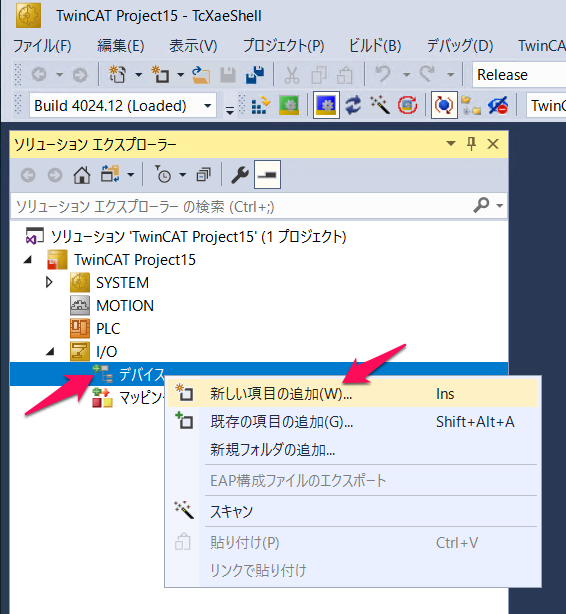Image resolution: width=566 pixels, height=614 pixels.
Task: Click the Activate Configuration toolbar icon
Action: pyautogui.click(x=260, y=105)
